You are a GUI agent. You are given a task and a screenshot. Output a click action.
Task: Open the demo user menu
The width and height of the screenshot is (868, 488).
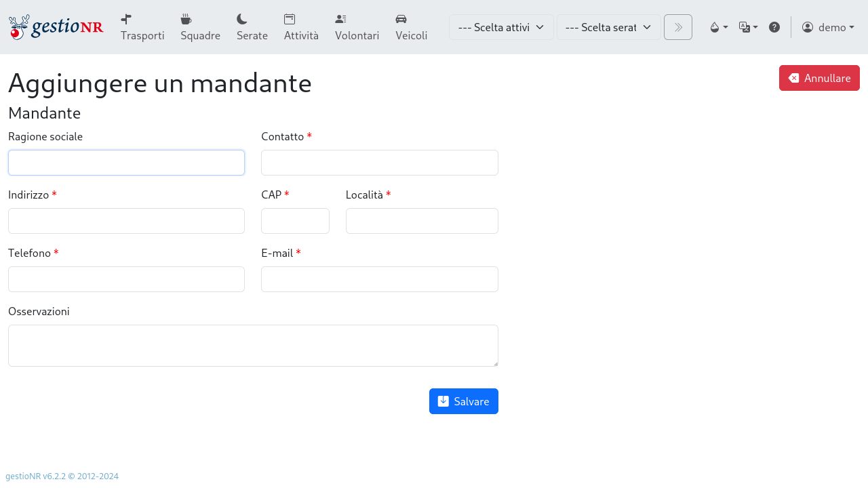pos(827,27)
